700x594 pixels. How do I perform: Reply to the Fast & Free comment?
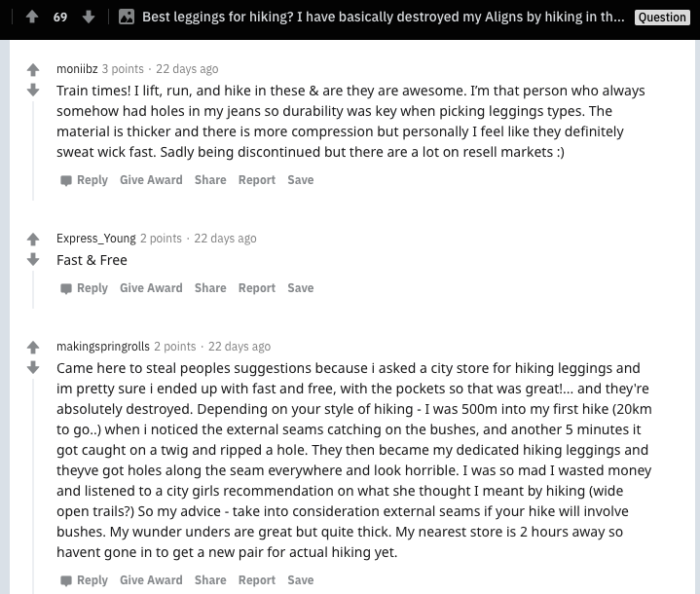click(x=84, y=288)
